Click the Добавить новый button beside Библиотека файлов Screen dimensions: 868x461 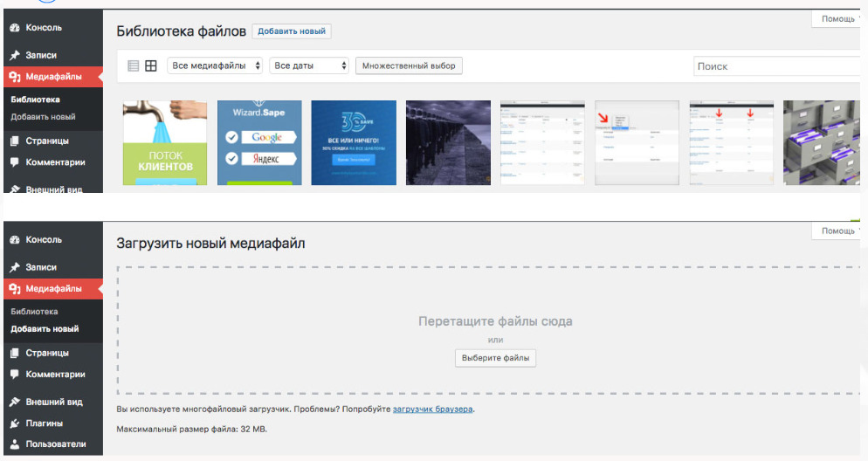tap(292, 31)
